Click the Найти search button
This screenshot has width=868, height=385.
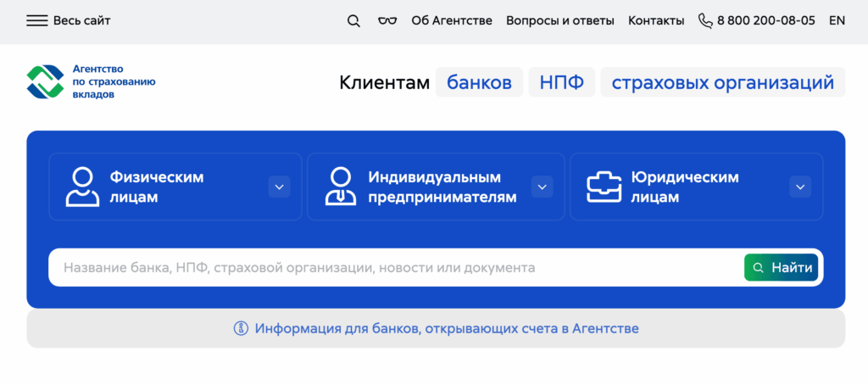coord(781,268)
